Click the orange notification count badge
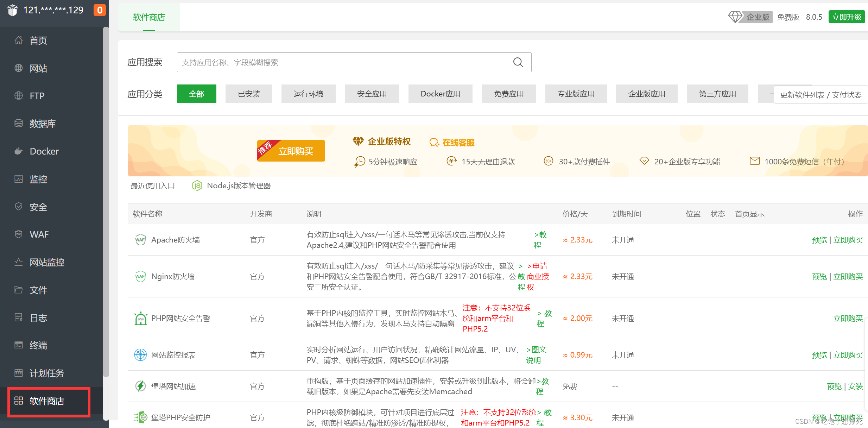Viewport: 868px width, 428px height. 100,10
